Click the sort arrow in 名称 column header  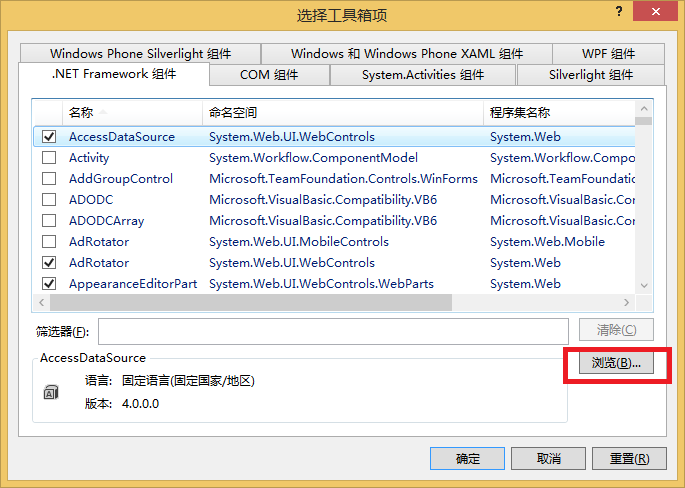pyautogui.click(x=103, y=112)
